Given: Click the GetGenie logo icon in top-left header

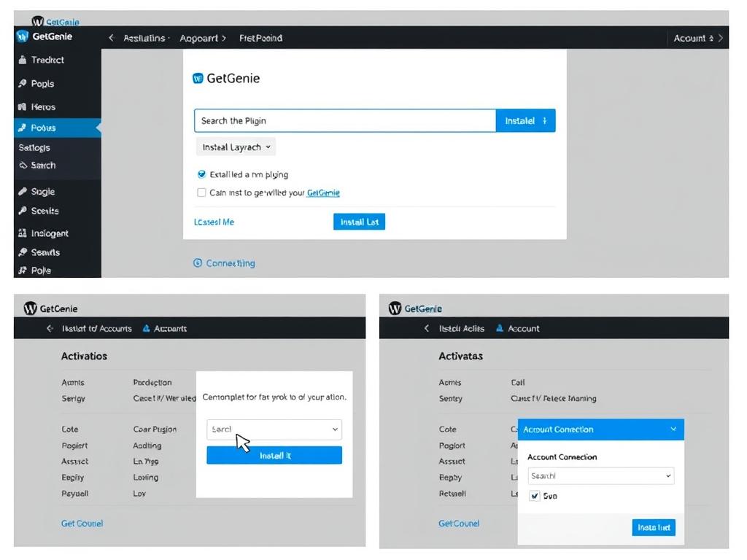Looking at the screenshot, I should (22, 37).
